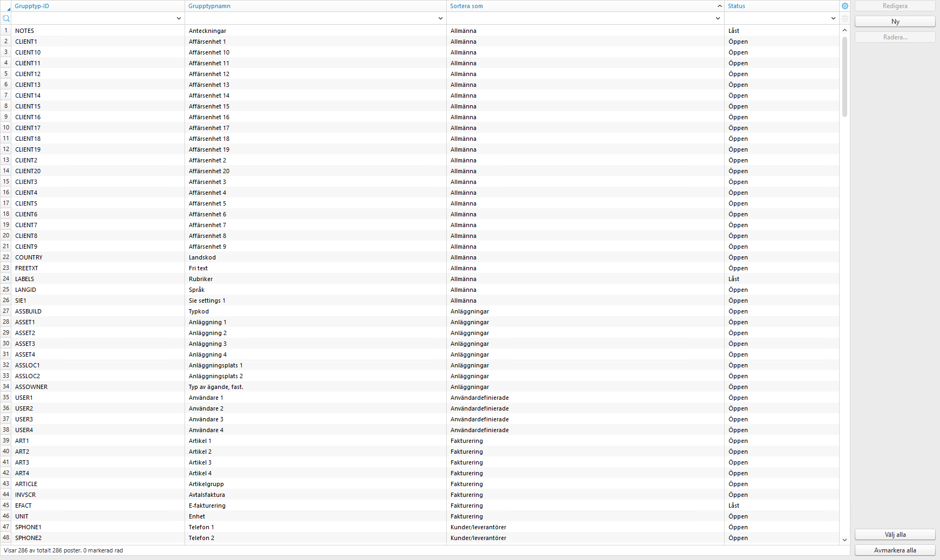The width and height of the screenshot is (940, 560).
Task: Open the Grupptyp-ID filter dropdown
Action: (179, 18)
